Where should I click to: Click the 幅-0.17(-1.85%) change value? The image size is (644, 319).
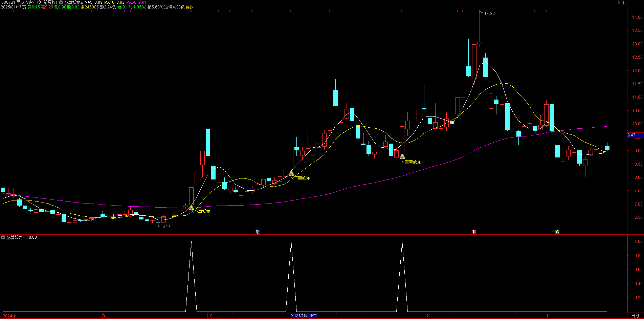[x=132, y=7]
